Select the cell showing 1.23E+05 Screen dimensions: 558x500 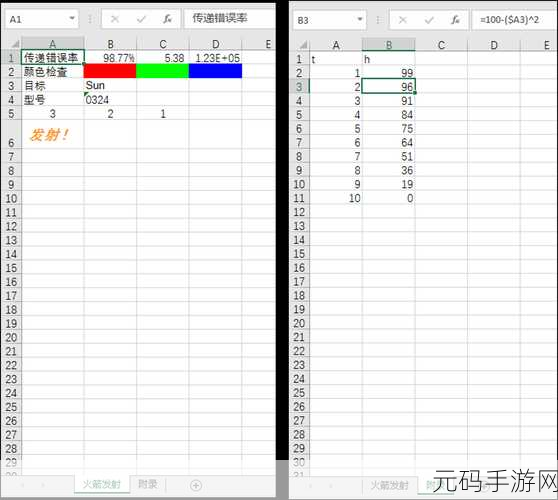216,57
